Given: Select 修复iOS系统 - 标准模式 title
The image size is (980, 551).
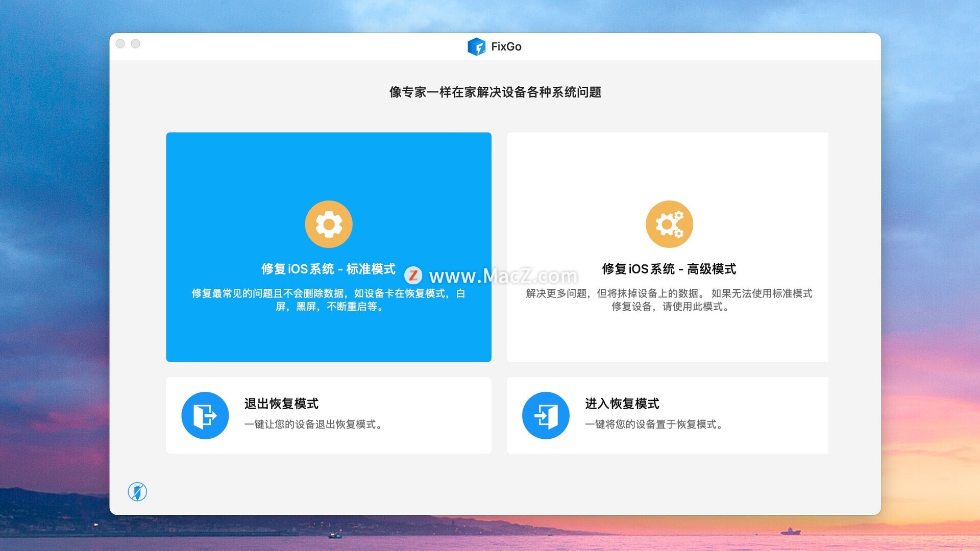Looking at the screenshot, I should [x=328, y=269].
